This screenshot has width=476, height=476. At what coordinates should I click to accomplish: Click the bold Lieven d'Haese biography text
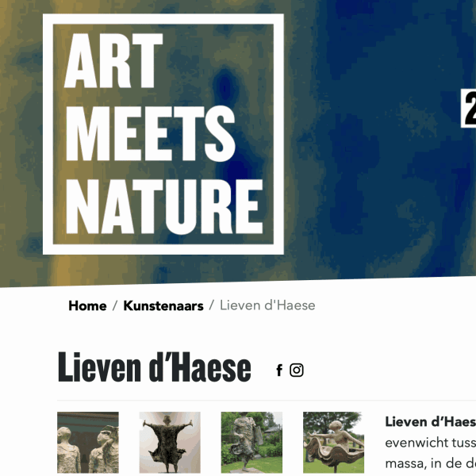pyautogui.click(x=431, y=422)
